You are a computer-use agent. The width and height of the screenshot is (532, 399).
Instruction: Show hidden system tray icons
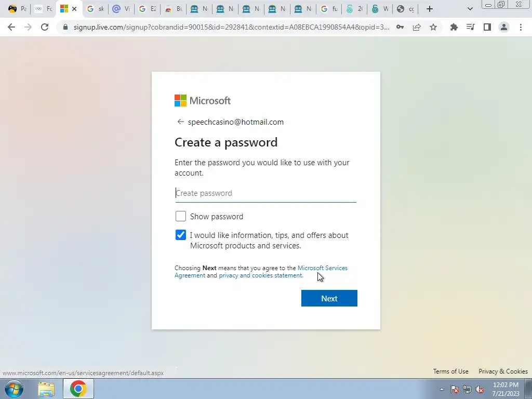pyautogui.click(x=442, y=389)
